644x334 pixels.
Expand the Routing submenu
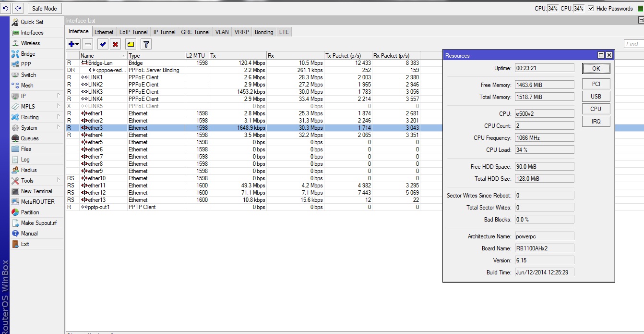[x=36, y=117]
